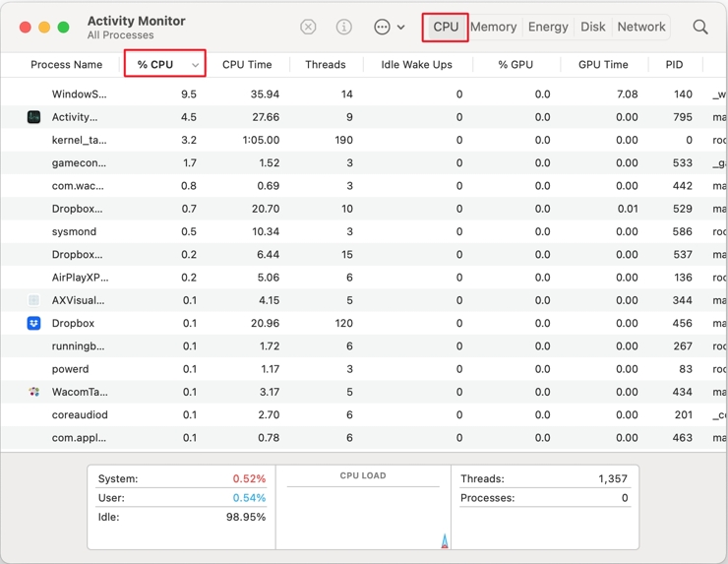Select the powerd process row
Viewport: 728px width, 564px height.
pos(364,369)
